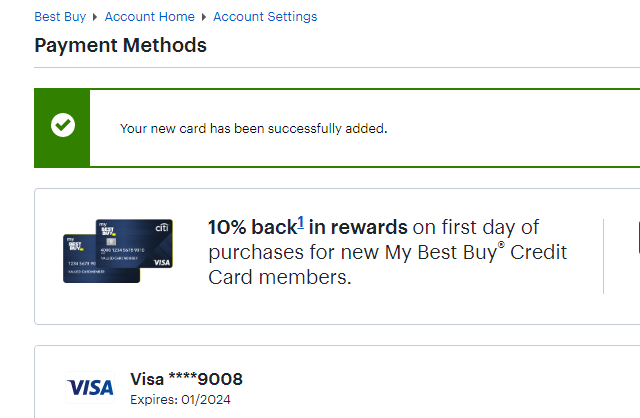Click arrow before Account Settings breadcrumb
This screenshot has height=418, width=640.
coord(205,17)
